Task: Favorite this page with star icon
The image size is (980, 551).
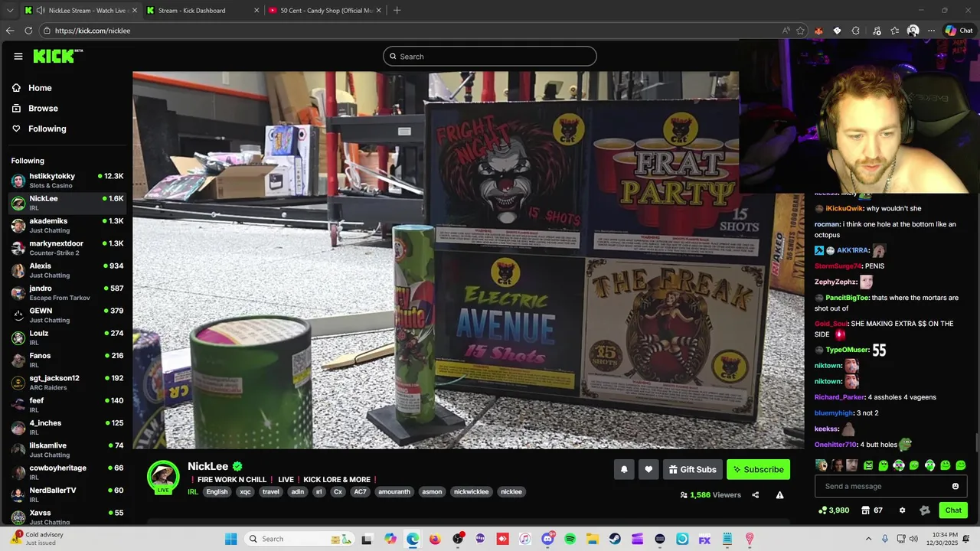Action: coord(800,31)
